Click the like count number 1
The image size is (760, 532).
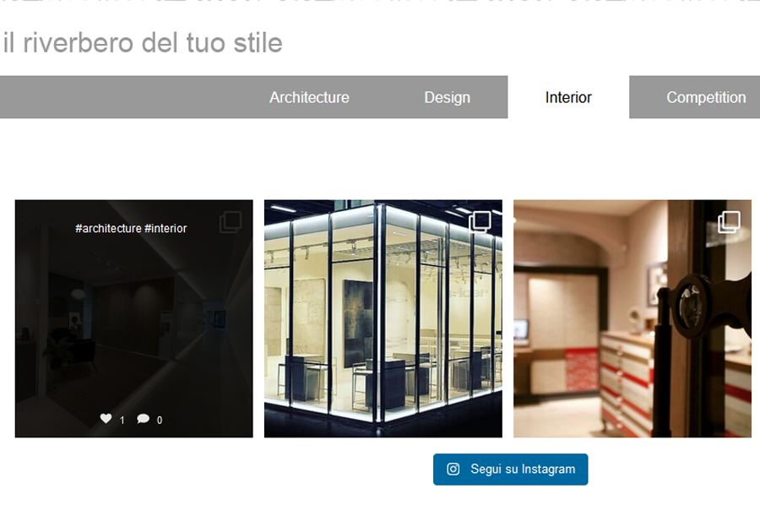tap(122, 420)
